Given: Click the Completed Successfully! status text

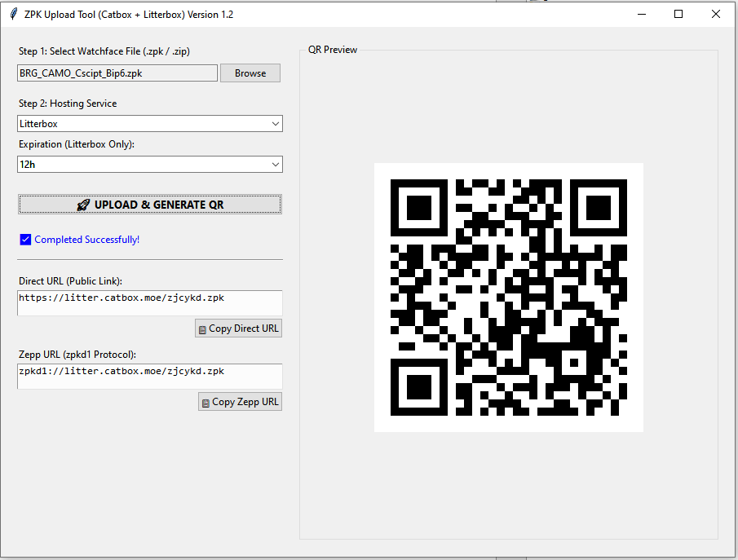Looking at the screenshot, I should point(86,240).
